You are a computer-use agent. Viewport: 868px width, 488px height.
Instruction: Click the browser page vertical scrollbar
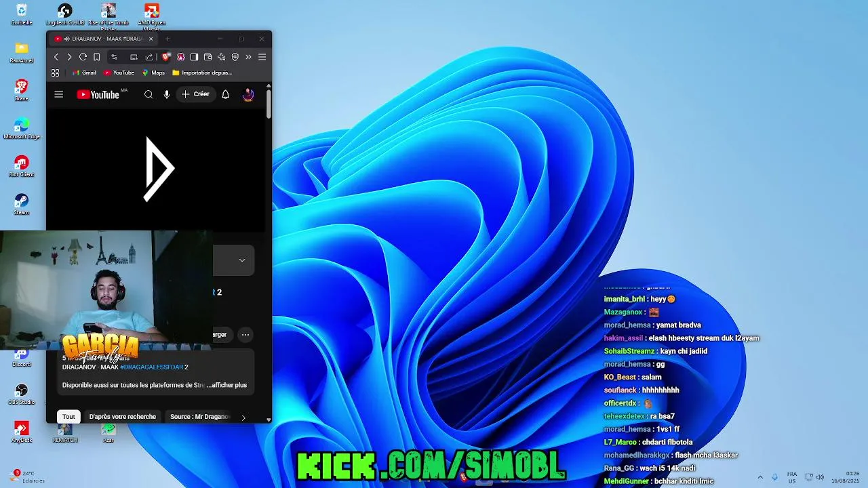click(x=269, y=105)
